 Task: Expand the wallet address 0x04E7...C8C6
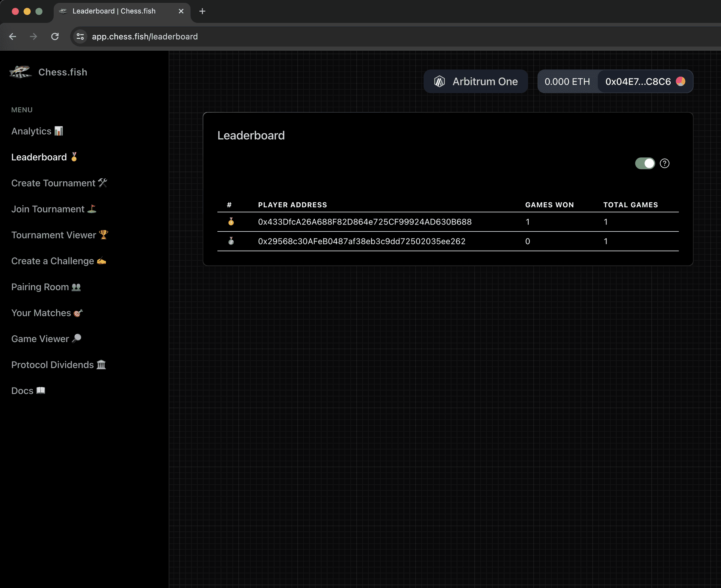[638, 81]
